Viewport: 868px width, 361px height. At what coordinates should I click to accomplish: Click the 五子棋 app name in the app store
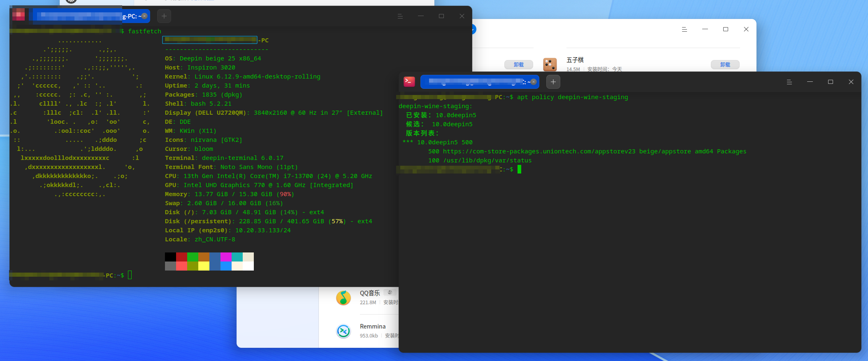(x=575, y=60)
